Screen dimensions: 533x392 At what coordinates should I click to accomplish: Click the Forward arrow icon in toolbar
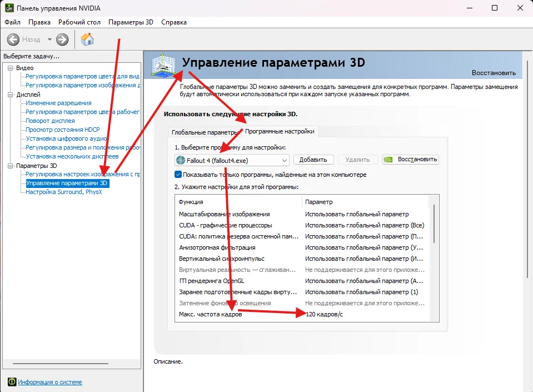[62, 39]
